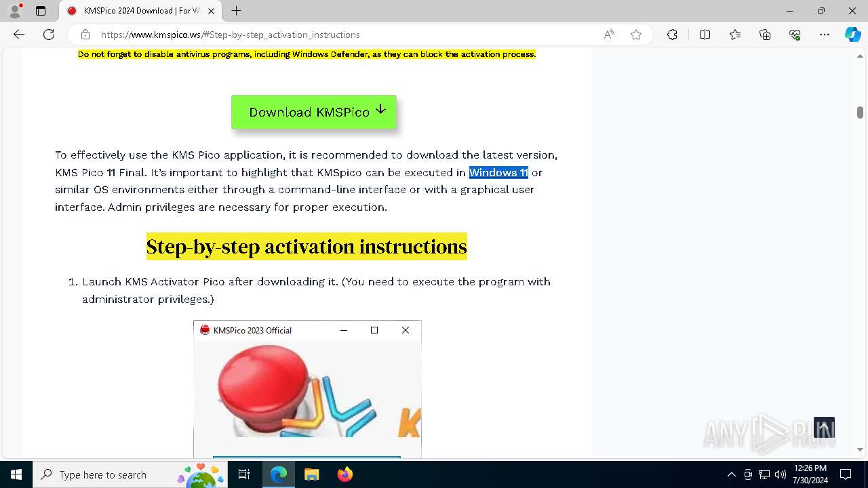Open the browser profile icon
The width and height of the screenshot is (868, 488).
[15, 11]
